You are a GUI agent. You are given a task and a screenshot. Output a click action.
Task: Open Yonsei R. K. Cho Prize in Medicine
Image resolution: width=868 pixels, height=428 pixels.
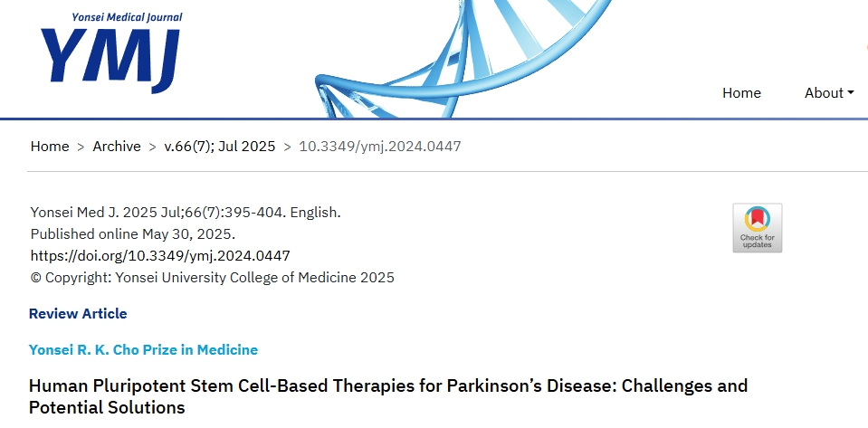pos(143,350)
